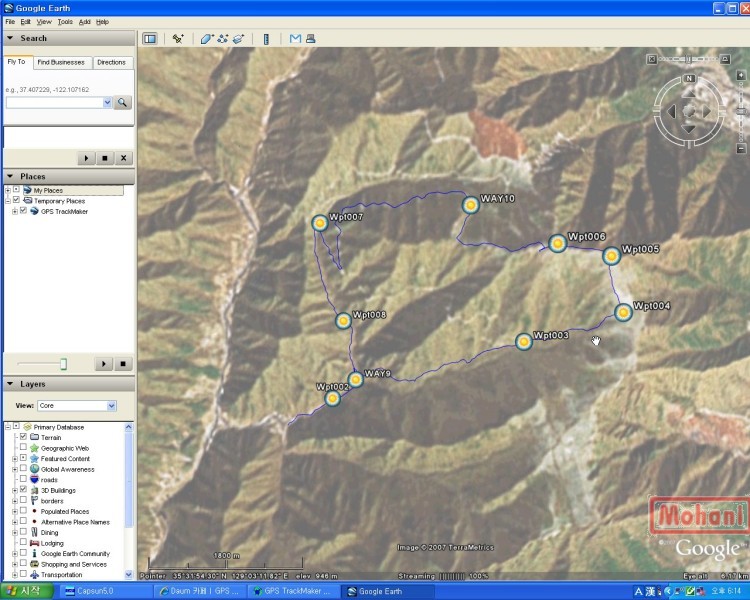Toggle the 3D Buildings layer checkbox
Screen dimensions: 750x600
pyautogui.click(x=23, y=489)
